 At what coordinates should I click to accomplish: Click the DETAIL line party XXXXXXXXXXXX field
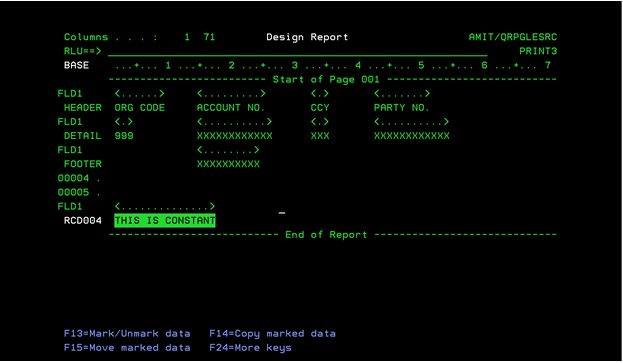tap(412, 136)
